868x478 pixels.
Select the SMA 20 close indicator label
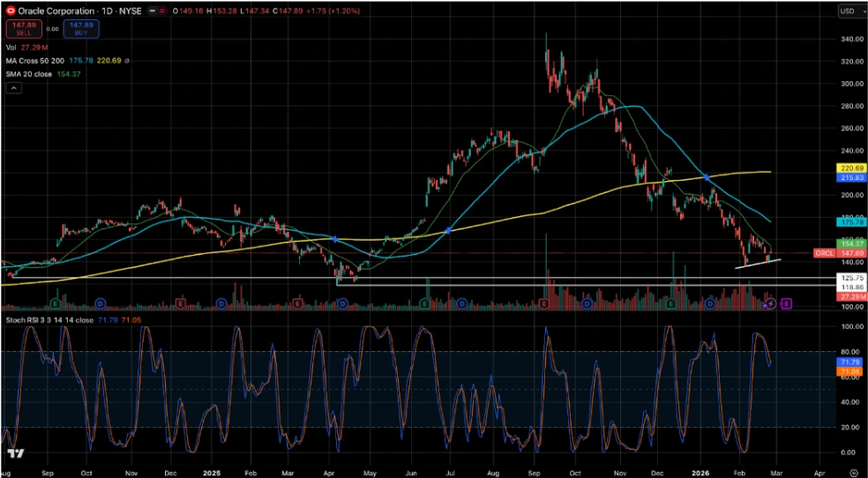point(25,74)
